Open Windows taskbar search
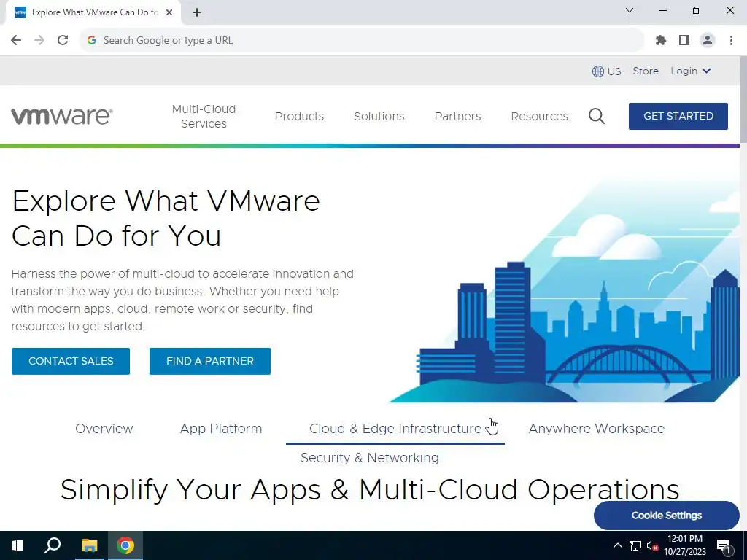The height and width of the screenshot is (560, 747). coord(53,545)
